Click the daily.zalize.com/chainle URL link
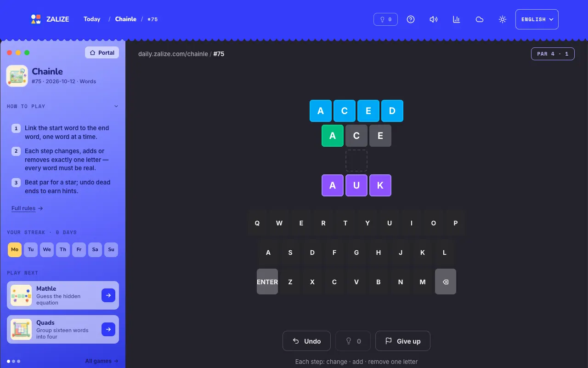The image size is (588, 368). [173, 54]
